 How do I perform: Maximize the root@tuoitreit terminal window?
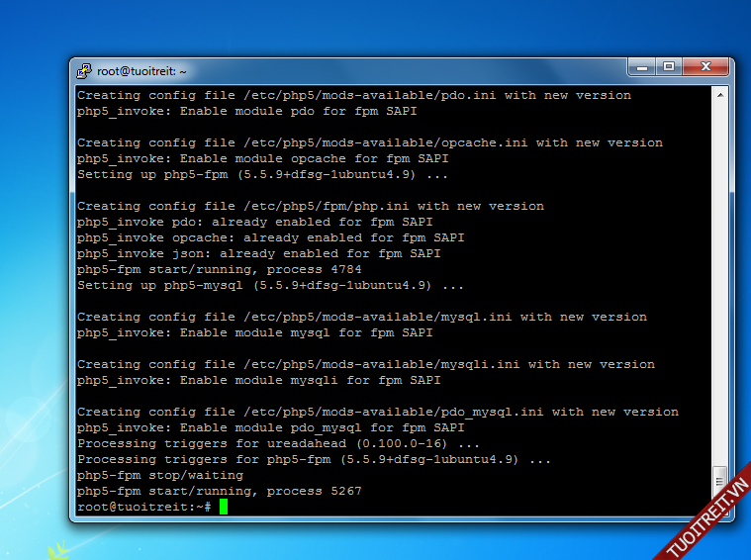(x=668, y=67)
